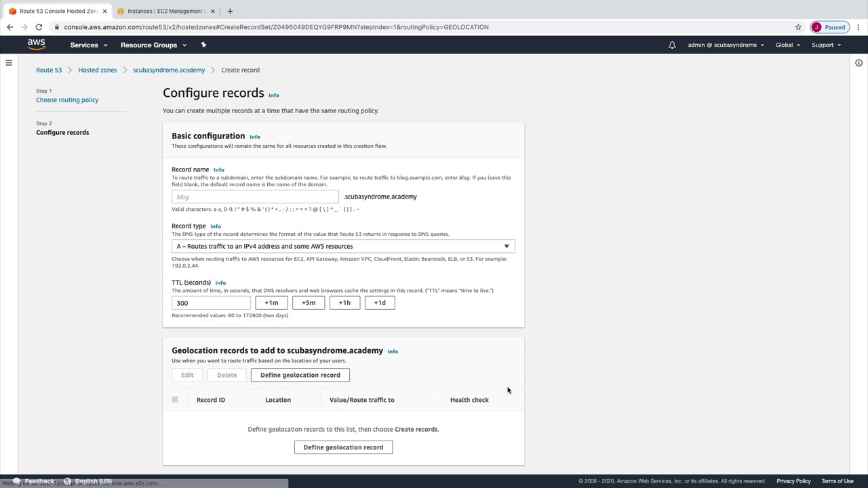Reload the page with the refresh icon

pyautogui.click(x=39, y=27)
